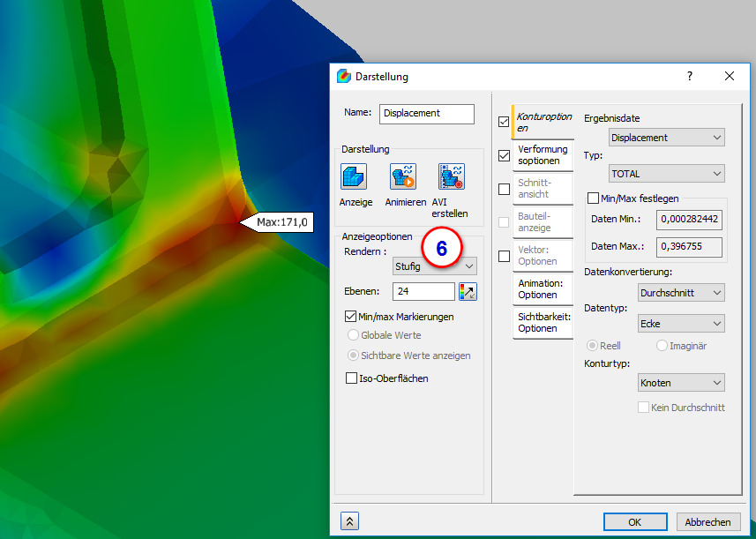The height and width of the screenshot is (539, 756).
Task: Click the Ebenen value field showing 24
Action: click(423, 291)
